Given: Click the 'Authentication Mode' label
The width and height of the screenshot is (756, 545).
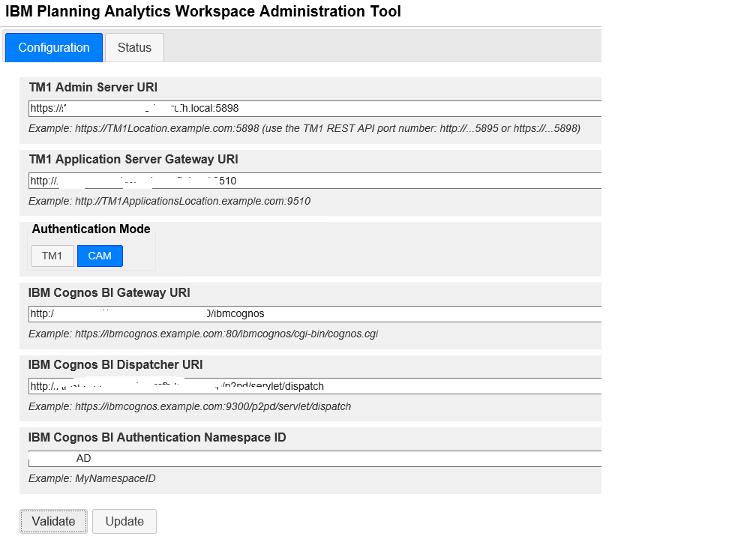Looking at the screenshot, I should point(91,229).
